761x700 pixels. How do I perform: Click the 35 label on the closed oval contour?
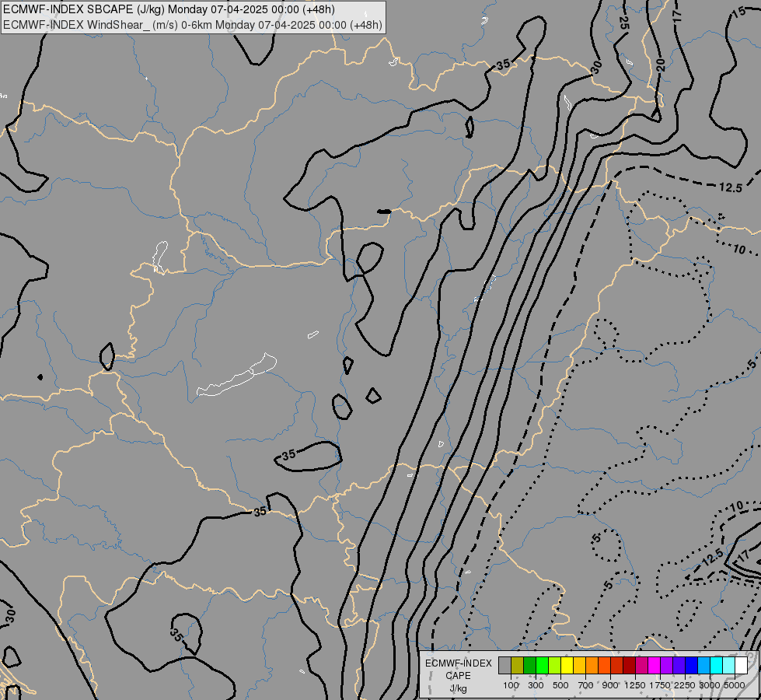coord(288,455)
